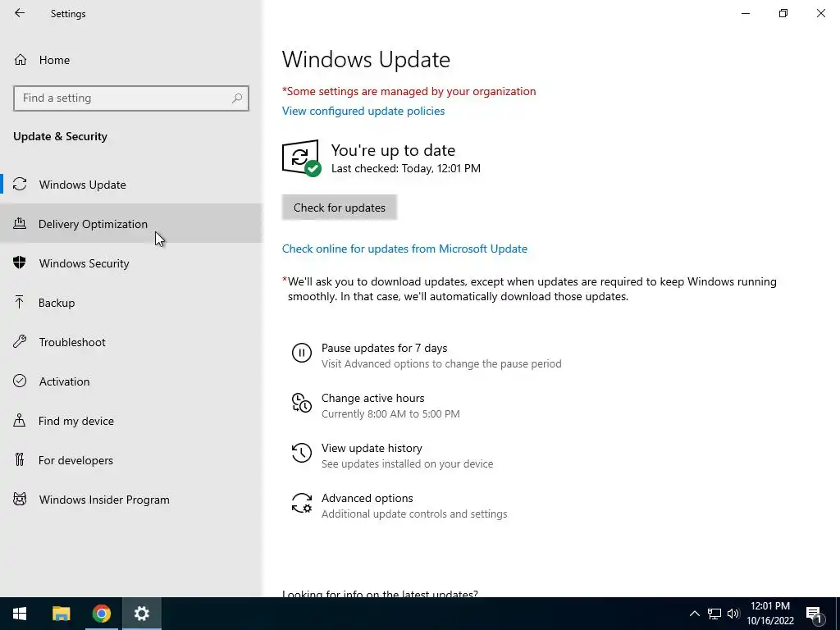
Task: Click the Activation checkmark circle icon
Action: (x=20, y=381)
